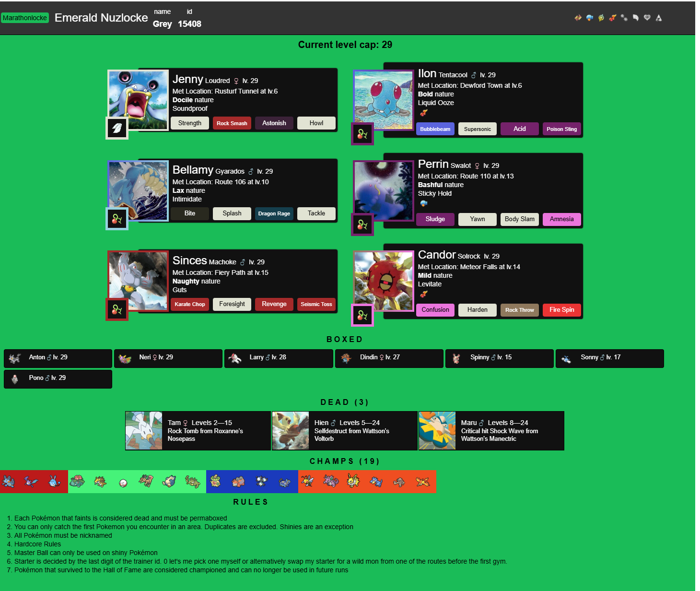The image size is (700, 591).
Task: Click the greyed Balance Badge in header
Action: [x=624, y=18]
